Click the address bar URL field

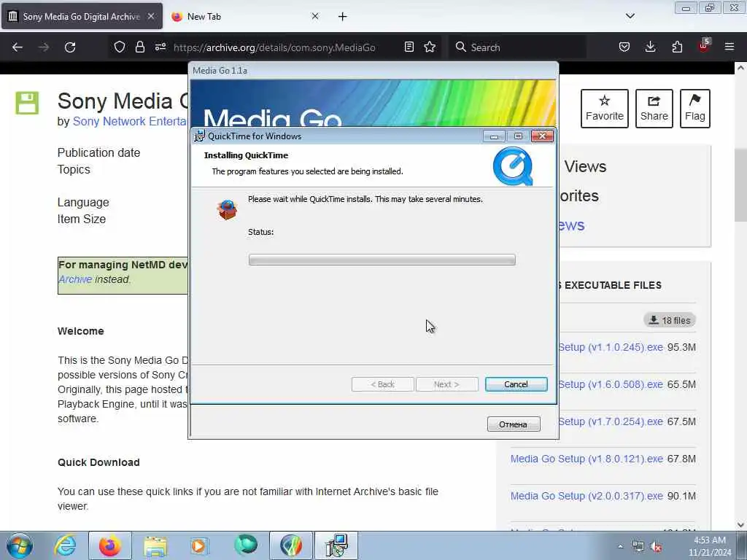(x=274, y=47)
